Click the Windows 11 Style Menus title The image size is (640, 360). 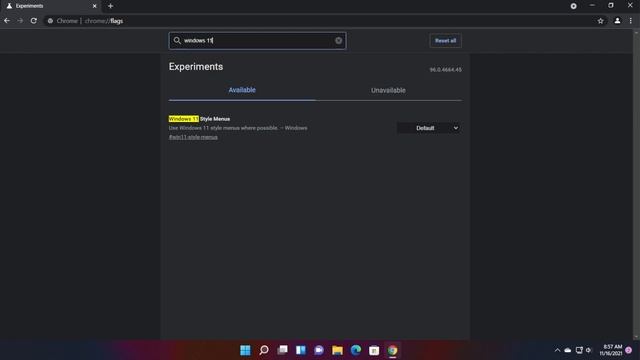pyautogui.click(x=199, y=119)
